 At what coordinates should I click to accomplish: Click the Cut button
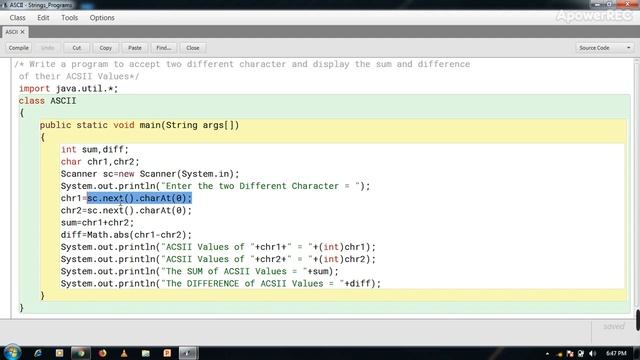(x=76, y=48)
